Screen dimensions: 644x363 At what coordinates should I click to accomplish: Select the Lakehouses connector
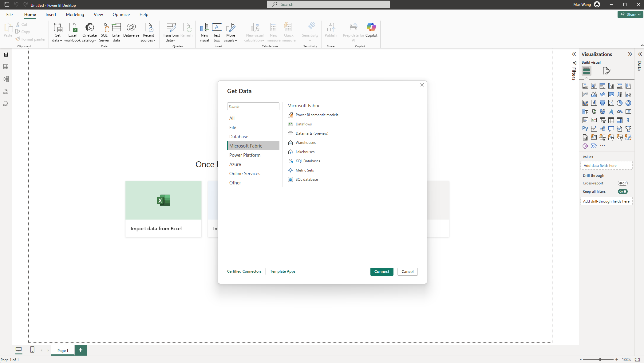coord(305,152)
